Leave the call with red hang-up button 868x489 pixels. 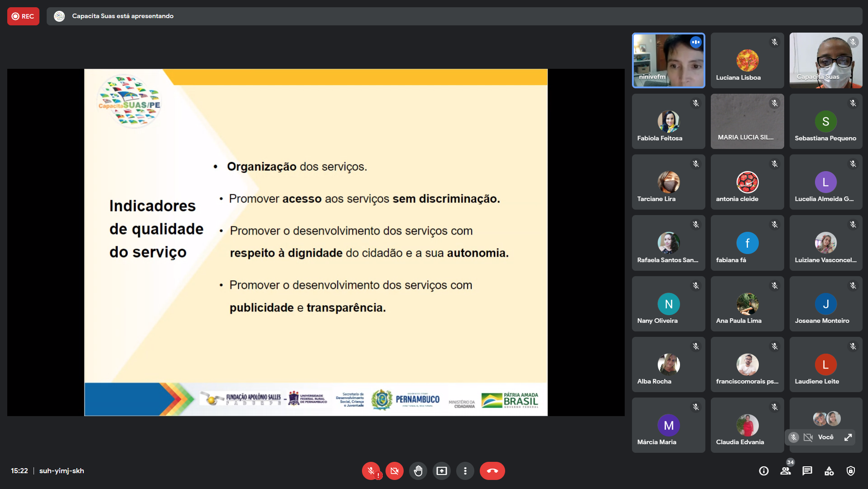click(x=492, y=471)
